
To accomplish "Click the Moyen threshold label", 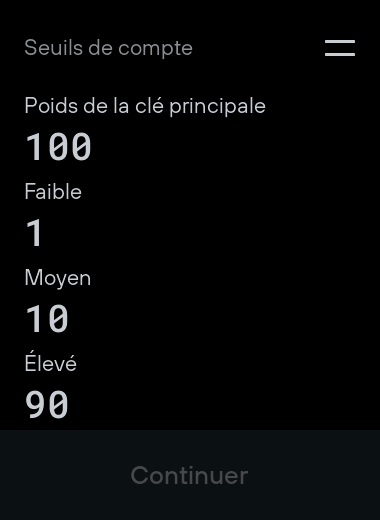I will (x=58, y=278).
